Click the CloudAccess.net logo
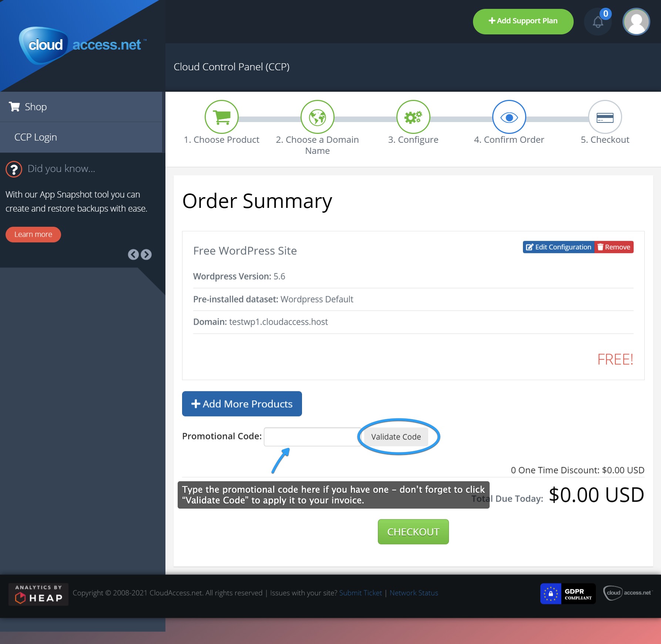The width and height of the screenshot is (661, 644). pyautogui.click(x=83, y=45)
